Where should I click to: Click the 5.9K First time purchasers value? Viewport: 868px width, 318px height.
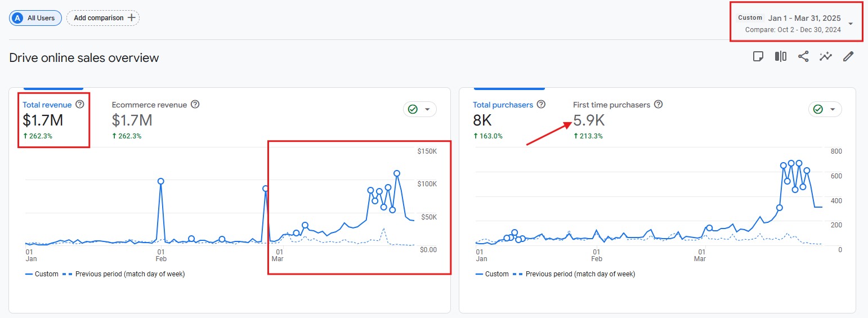589,120
